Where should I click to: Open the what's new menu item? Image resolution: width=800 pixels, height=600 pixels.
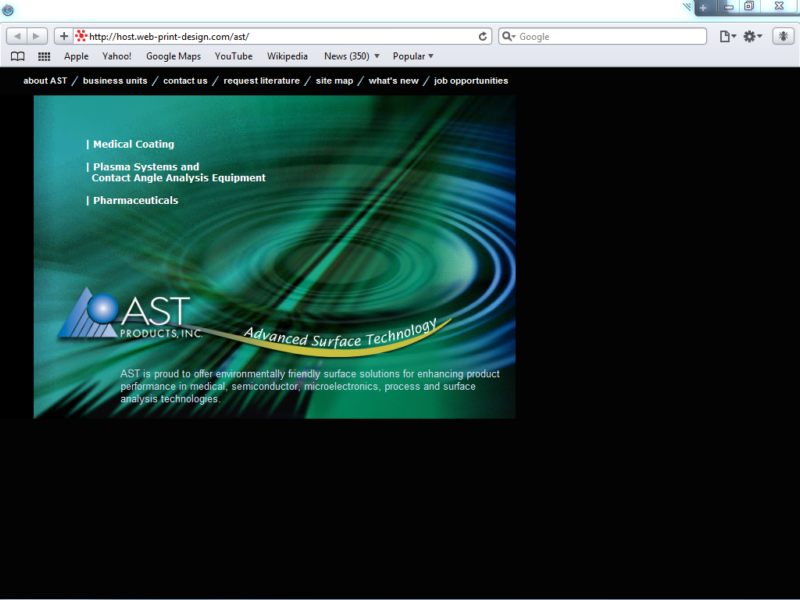pos(393,81)
